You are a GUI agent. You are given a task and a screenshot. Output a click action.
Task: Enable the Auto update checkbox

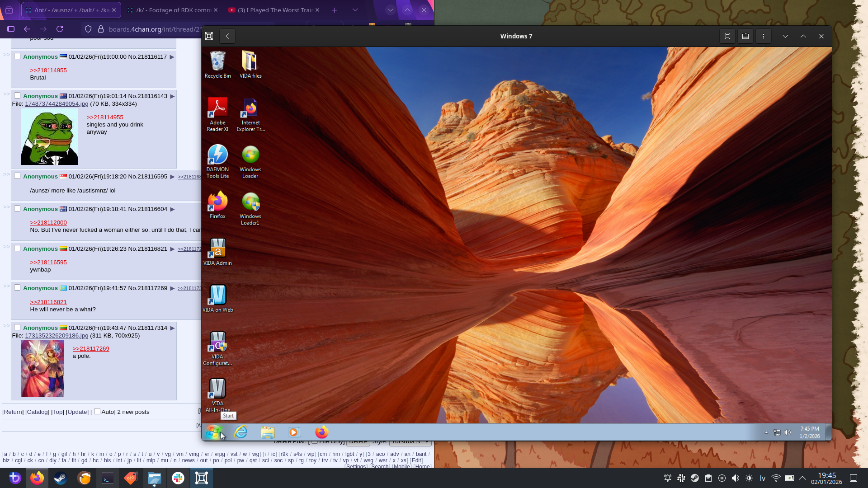(97, 411)
